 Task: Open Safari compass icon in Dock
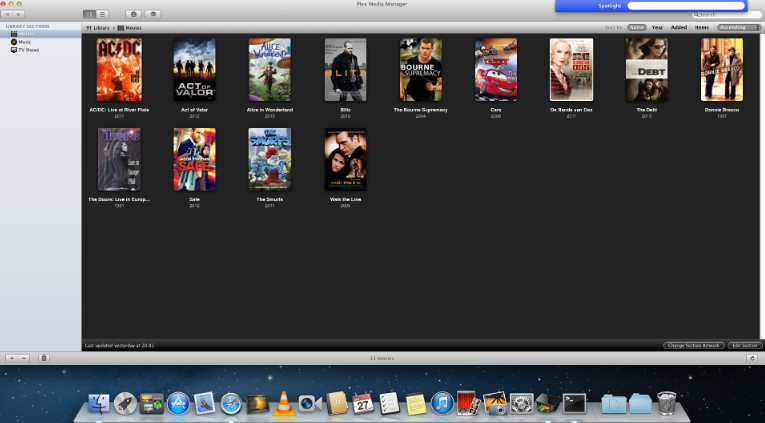click(x=231, y=404)
